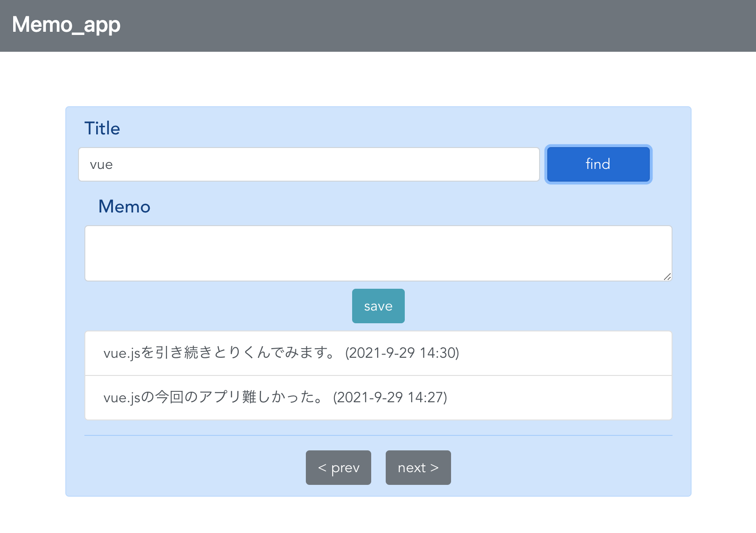This screenshot has width=756, height=533.
Task: Click the resize handle of Memo textarea
Action: (x=667, y=276)
